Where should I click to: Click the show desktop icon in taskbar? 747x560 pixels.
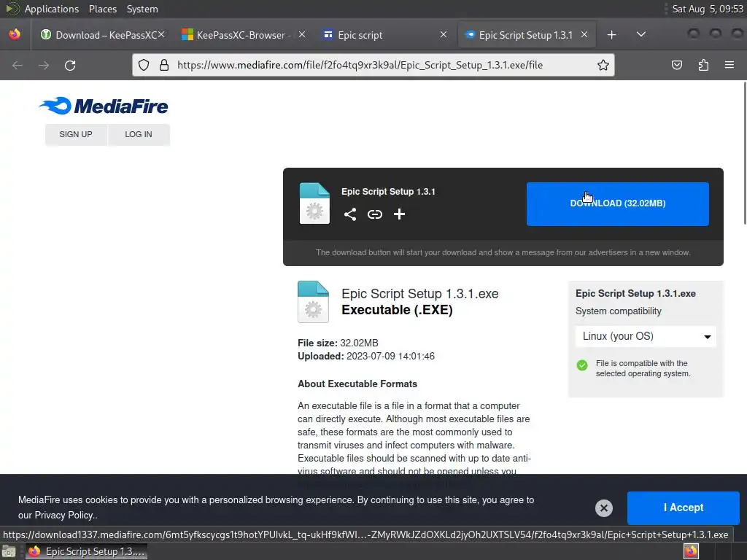click(x=9, y=552)
